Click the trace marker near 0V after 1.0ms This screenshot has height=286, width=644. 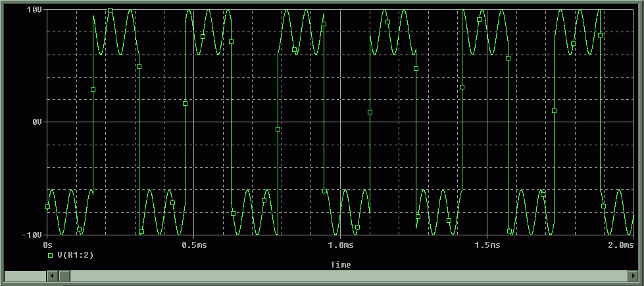[370, 112]
